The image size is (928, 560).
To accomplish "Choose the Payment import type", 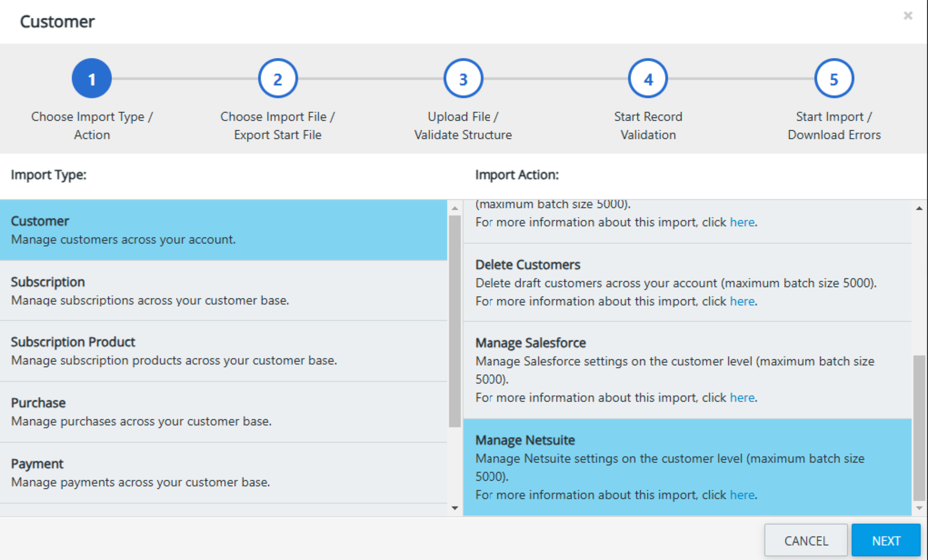I will click(x=223, y=472).
